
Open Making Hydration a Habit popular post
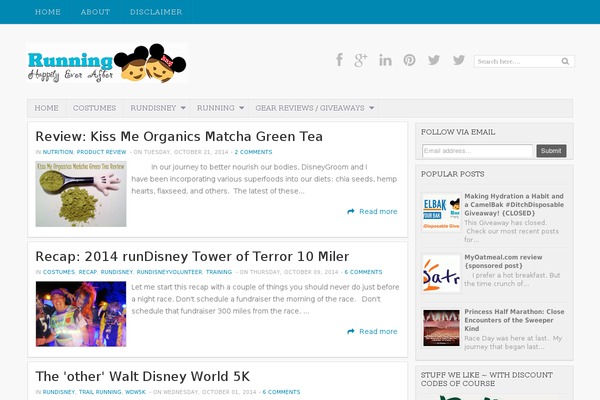[x=514, y=204]
